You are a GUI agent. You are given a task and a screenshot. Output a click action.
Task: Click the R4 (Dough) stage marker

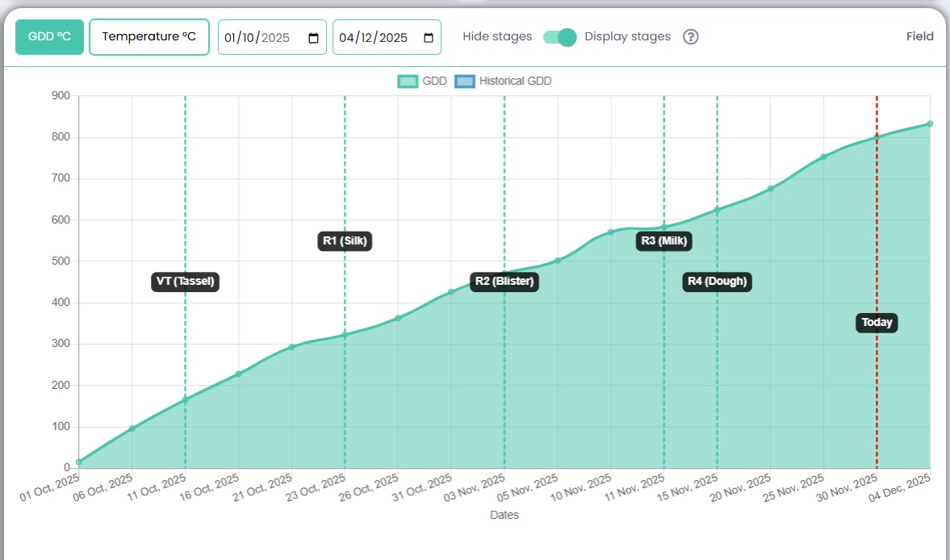pos(717,282)
